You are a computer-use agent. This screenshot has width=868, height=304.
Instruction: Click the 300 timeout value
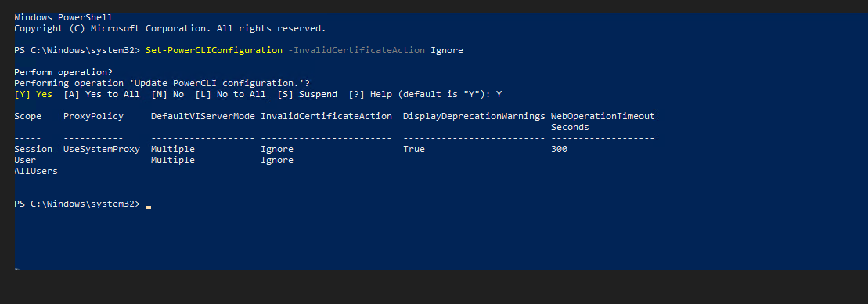pyautogui.click(x=559, y=149)
